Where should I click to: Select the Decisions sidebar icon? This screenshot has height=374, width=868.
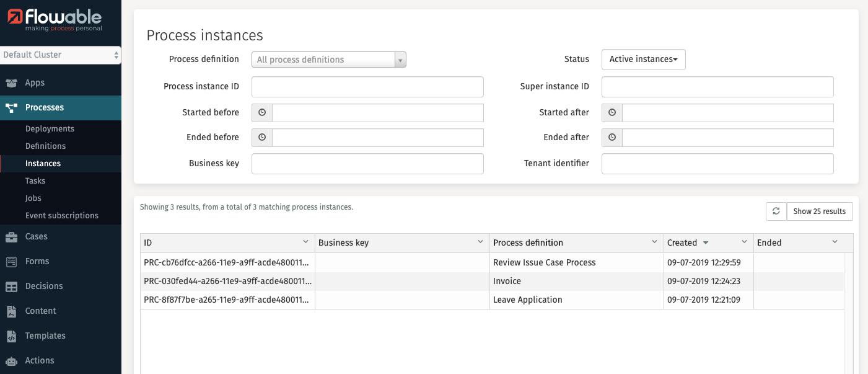pyautogui.click(x=12, y=286)
